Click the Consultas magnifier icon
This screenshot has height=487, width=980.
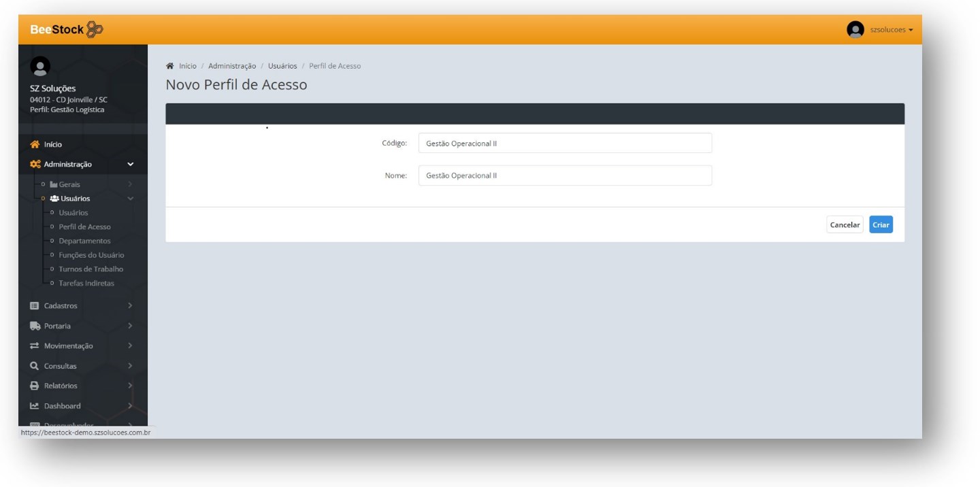point(35,366)
